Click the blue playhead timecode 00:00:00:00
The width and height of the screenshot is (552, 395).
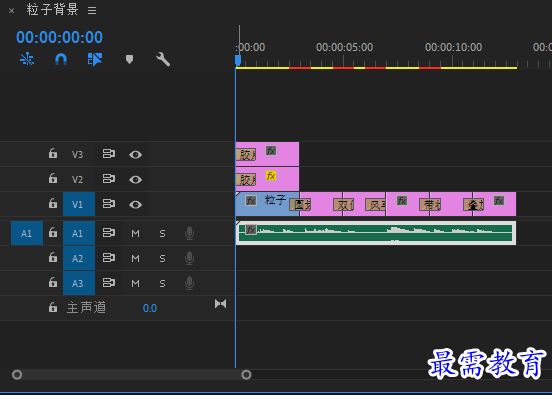click(x=59, y=37)
